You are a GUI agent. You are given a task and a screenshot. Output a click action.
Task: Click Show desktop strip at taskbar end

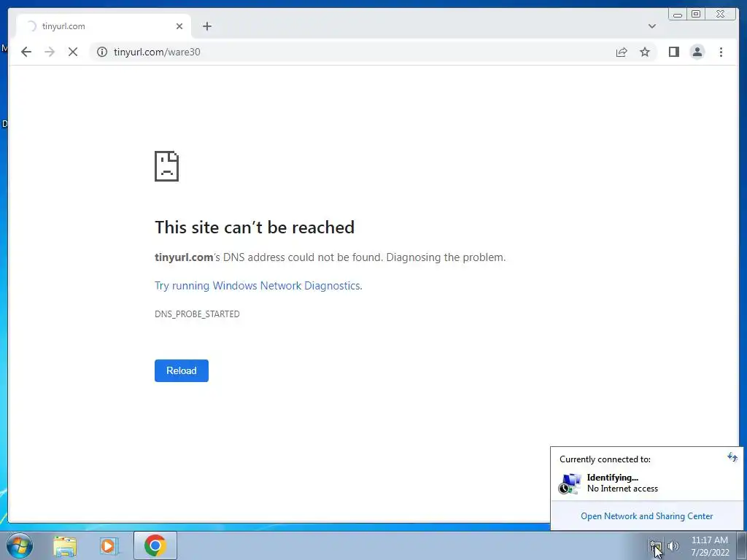pyautogui.click(x=742, y=545)
